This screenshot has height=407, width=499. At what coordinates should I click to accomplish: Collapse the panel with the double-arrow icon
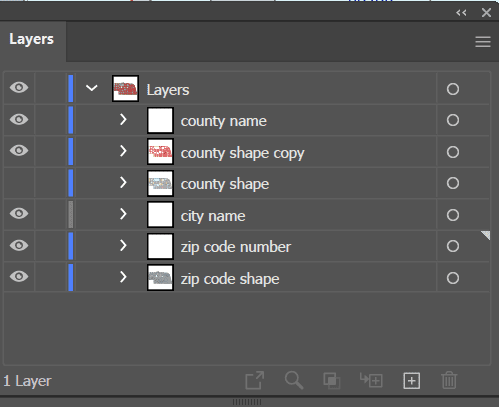pos(461,13)
